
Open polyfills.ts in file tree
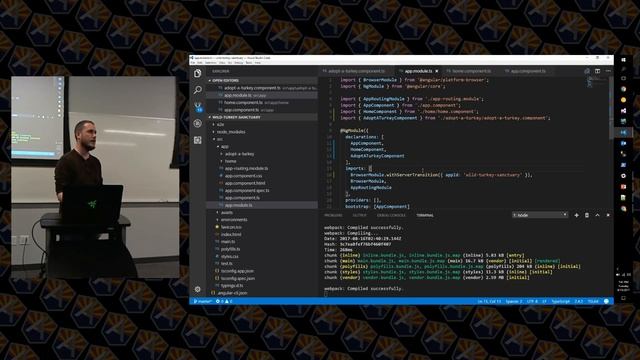[x=230, y=249]
